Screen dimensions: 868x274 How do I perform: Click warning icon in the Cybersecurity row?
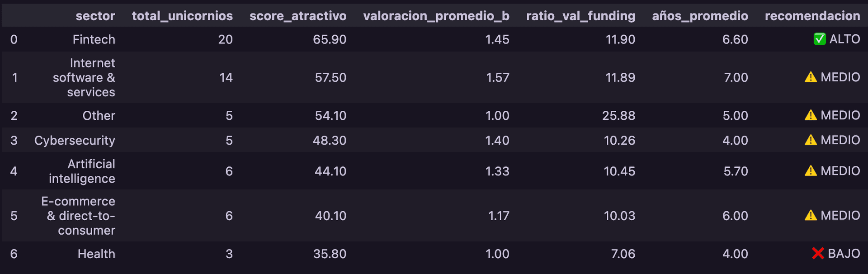[811, 140]
